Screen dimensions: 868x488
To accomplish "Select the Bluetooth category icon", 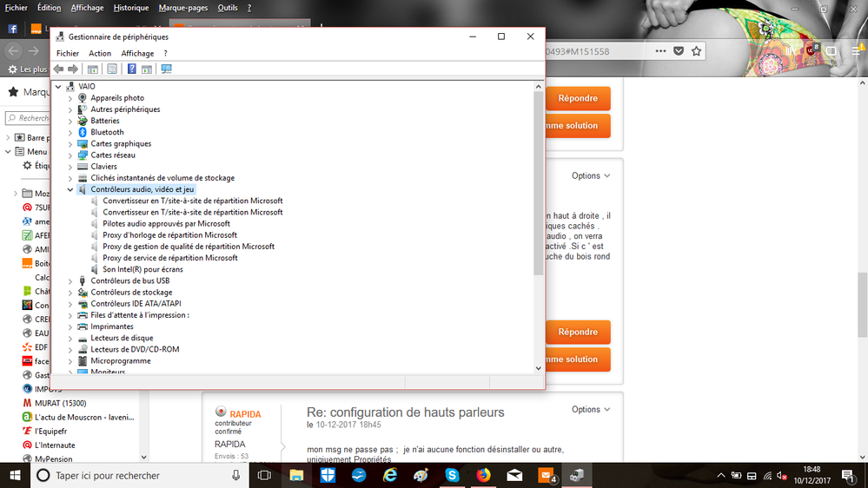I will [x=83, y=132].
